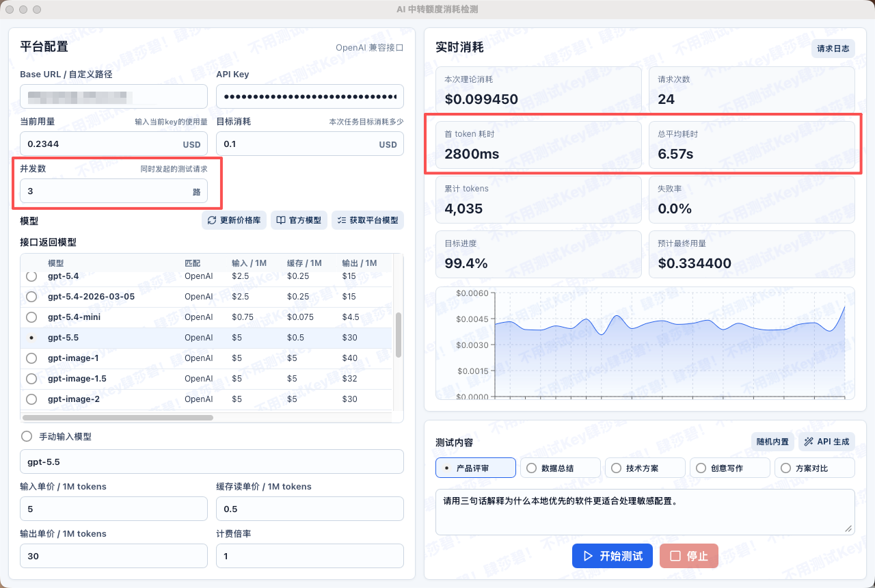This screenshot has width=875, height=588.
Task: Click the API 生成 magic wand button
Action: pos(826,442)
